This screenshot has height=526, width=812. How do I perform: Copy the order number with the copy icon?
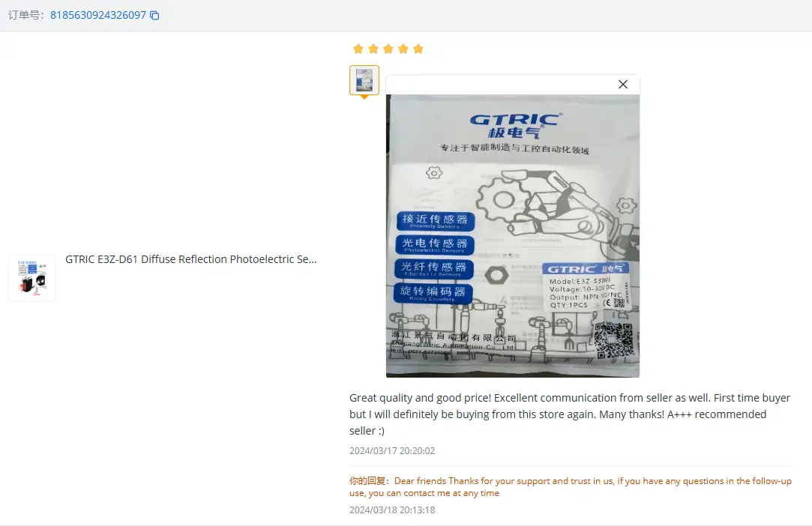pyautogui.click(x=154, y=15)
